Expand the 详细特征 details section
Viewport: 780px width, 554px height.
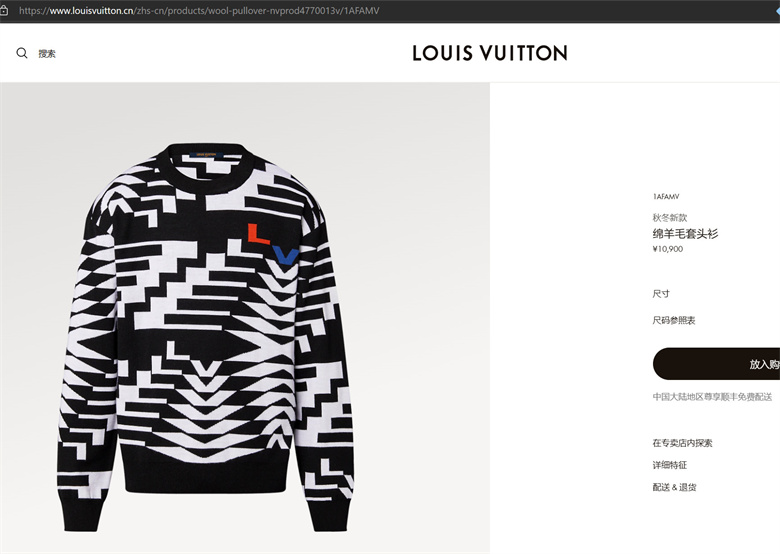coord(670,465)
